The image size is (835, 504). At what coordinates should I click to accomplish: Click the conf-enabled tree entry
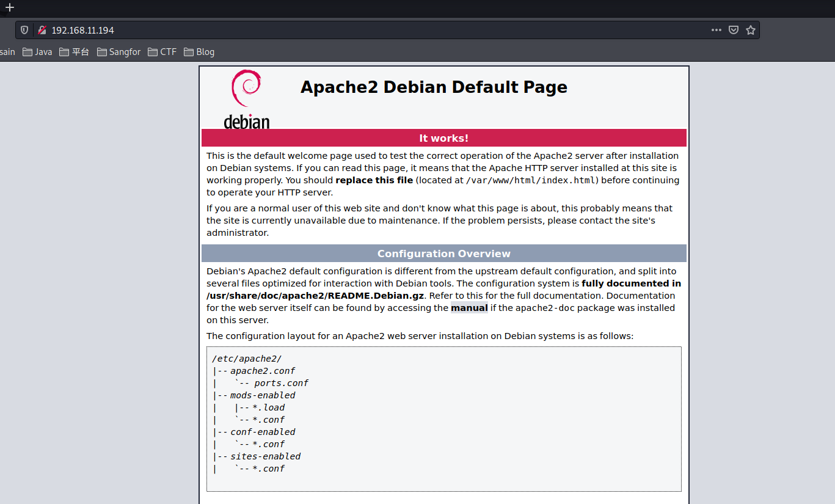[263, 432]
